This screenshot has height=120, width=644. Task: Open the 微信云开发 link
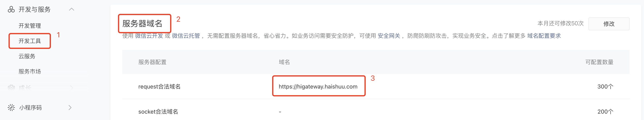point(149,36)
